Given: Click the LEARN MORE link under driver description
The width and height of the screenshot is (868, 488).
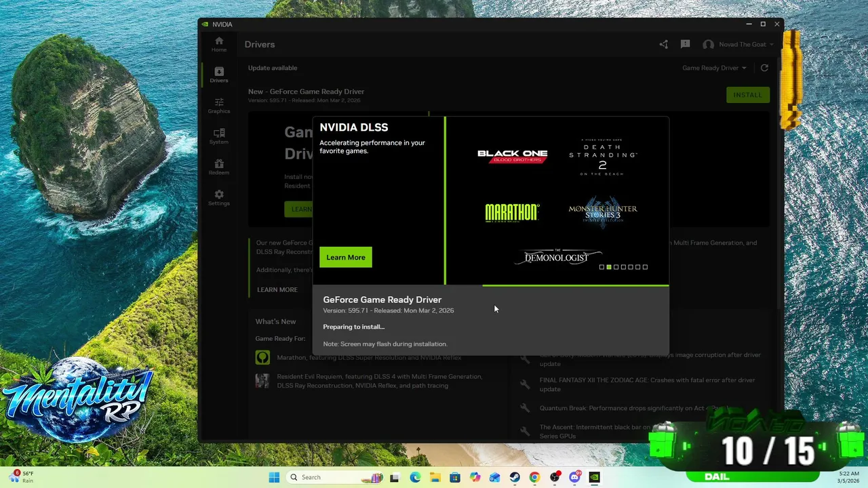Looking at the screenshot, I should point(277,289).
